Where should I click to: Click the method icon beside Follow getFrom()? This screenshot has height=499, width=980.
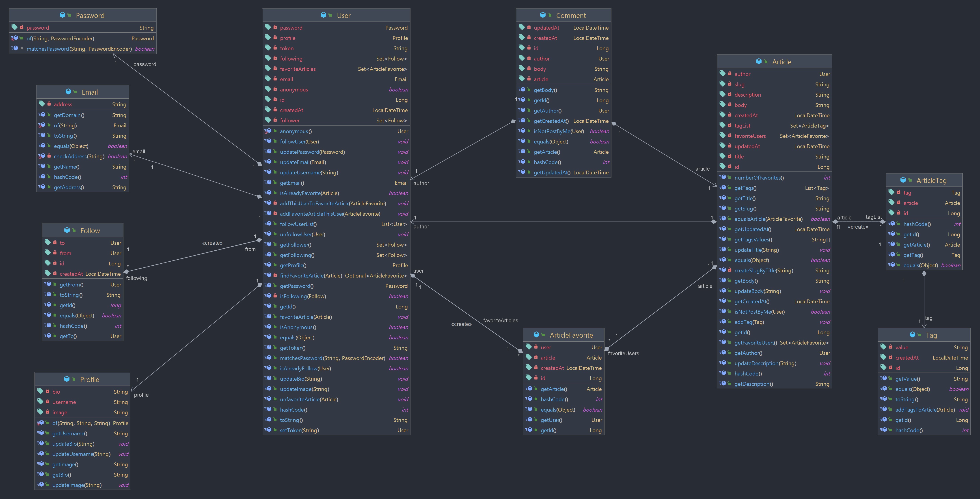(x=49, y=284)
